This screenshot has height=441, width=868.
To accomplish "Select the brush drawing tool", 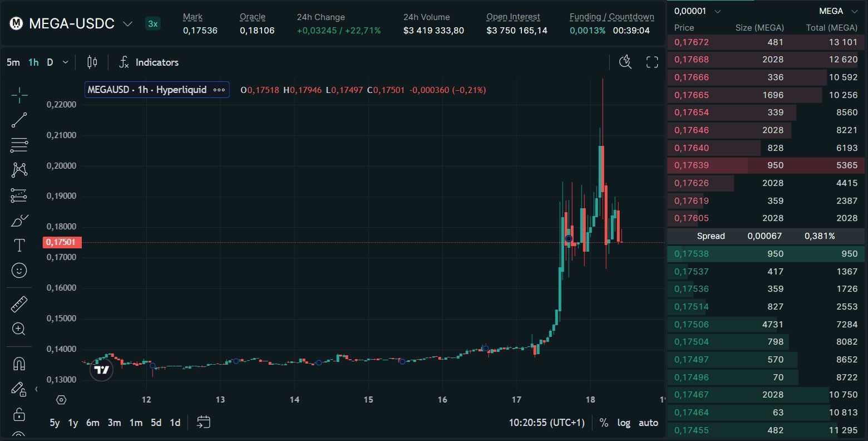I will click(19, 220).
